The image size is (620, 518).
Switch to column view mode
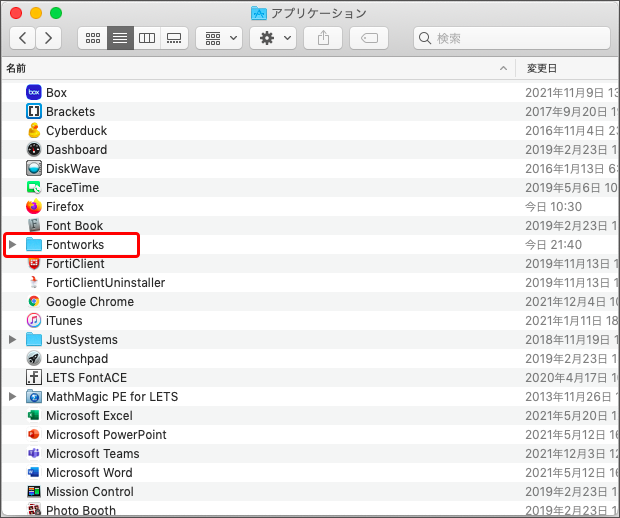click(147, 38)
